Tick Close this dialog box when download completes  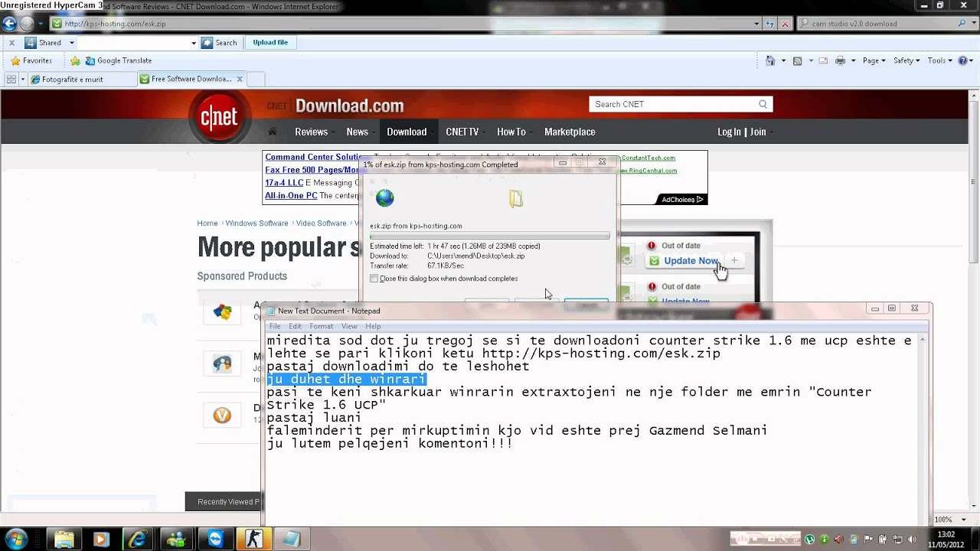(x=374, y=279)
